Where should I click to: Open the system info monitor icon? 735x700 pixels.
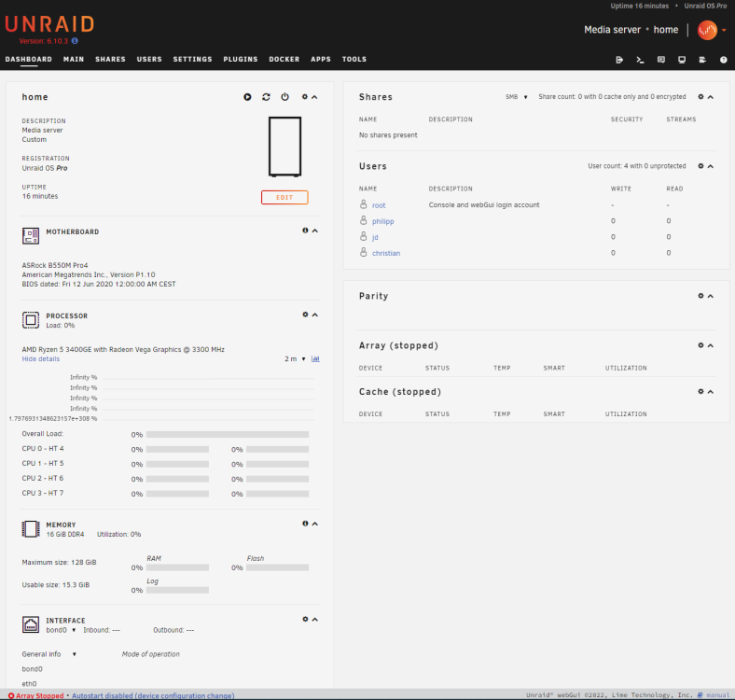click(x=682, y=60)
